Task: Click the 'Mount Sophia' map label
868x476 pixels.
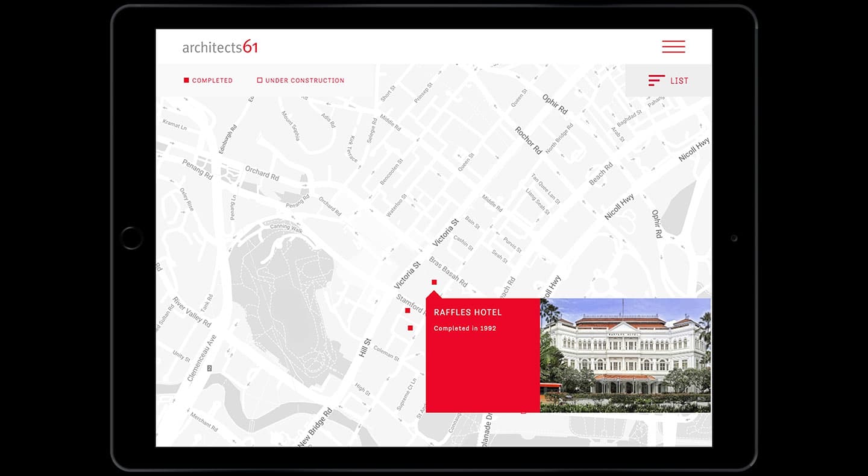Action: 291,125
